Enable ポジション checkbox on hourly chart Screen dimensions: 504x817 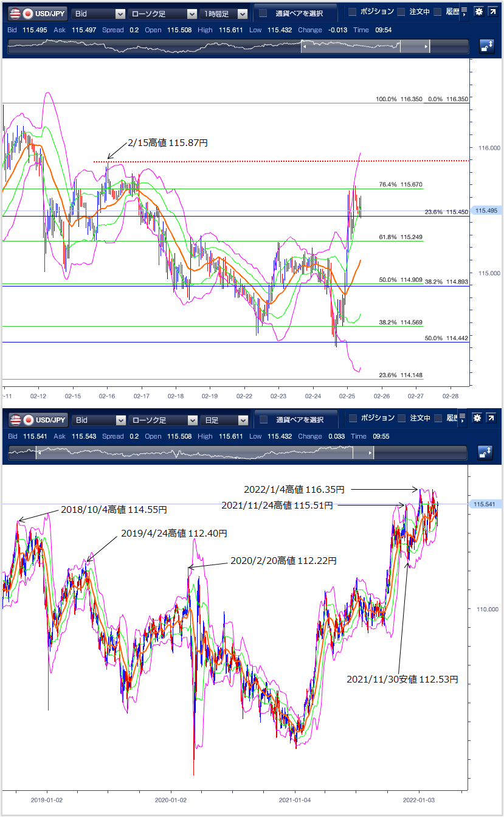pyautogui.click(x=353, y=12)
